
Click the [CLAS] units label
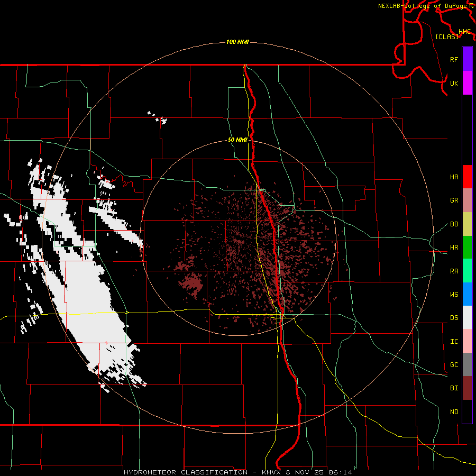pos(447,36)
